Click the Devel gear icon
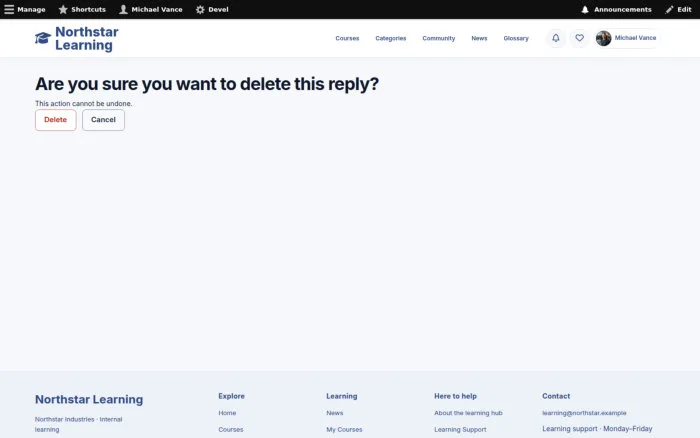700x438 pixels. coord(200,9)
